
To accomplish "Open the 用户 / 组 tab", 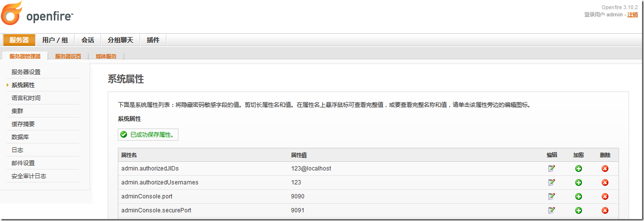I will 55,40.
